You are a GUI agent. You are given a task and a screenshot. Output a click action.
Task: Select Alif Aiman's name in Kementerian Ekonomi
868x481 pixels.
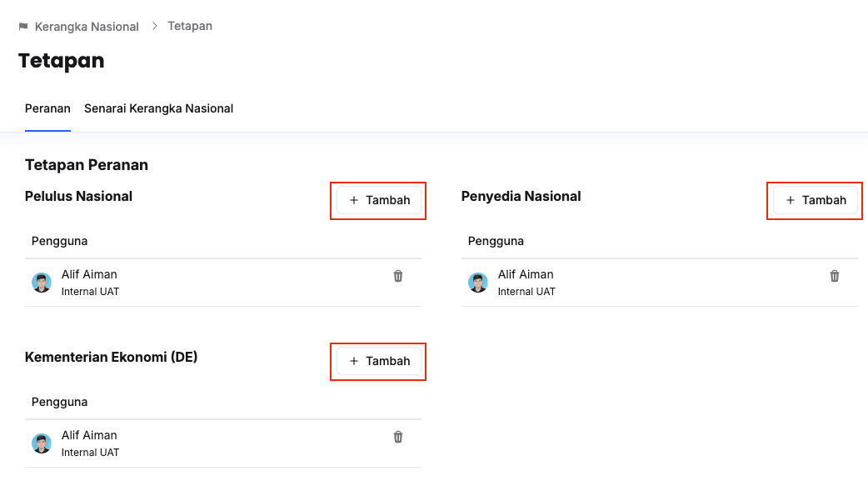[x=89, y=435]
